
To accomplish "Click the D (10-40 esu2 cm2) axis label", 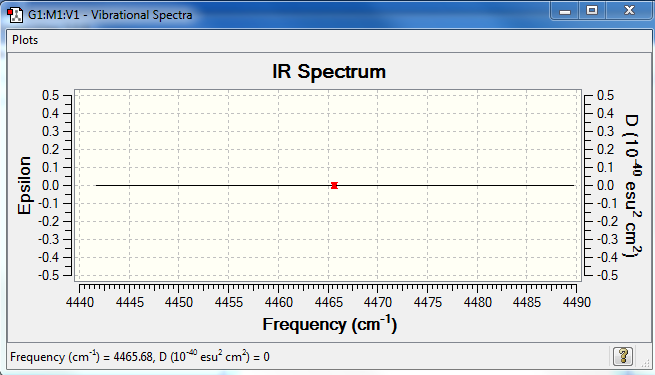I will click(632, 186).
